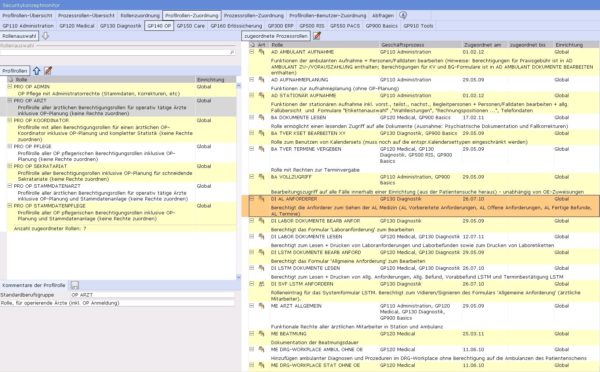Sort by Geschäftsprozess column header
Viewport: 600px width, 372px height.
(420, 45)
